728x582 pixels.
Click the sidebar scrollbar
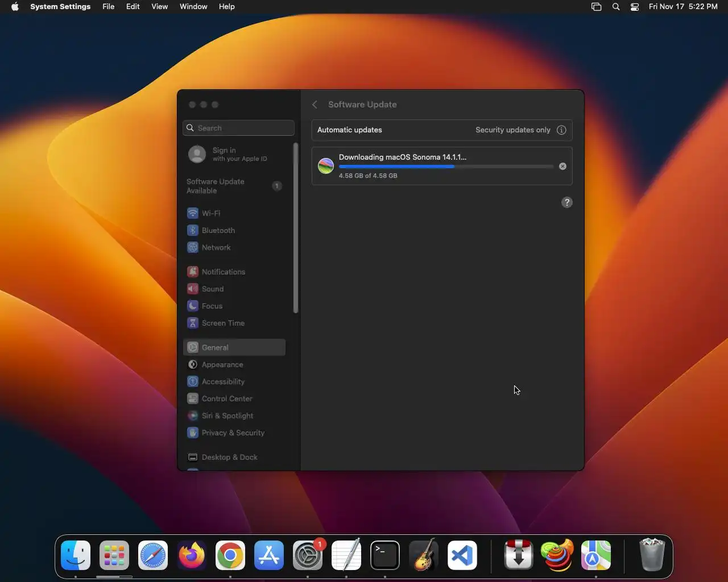[x=296, y=228]
